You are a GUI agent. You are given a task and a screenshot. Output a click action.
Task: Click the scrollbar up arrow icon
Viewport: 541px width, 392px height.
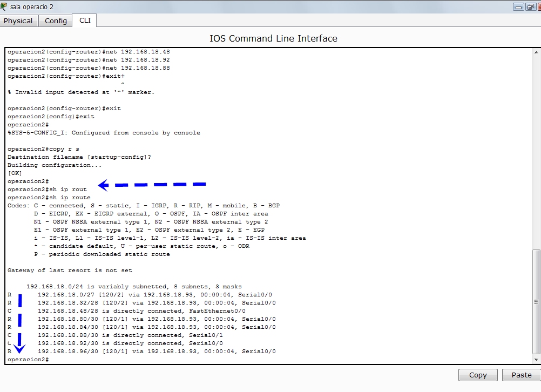pos(536,51)
